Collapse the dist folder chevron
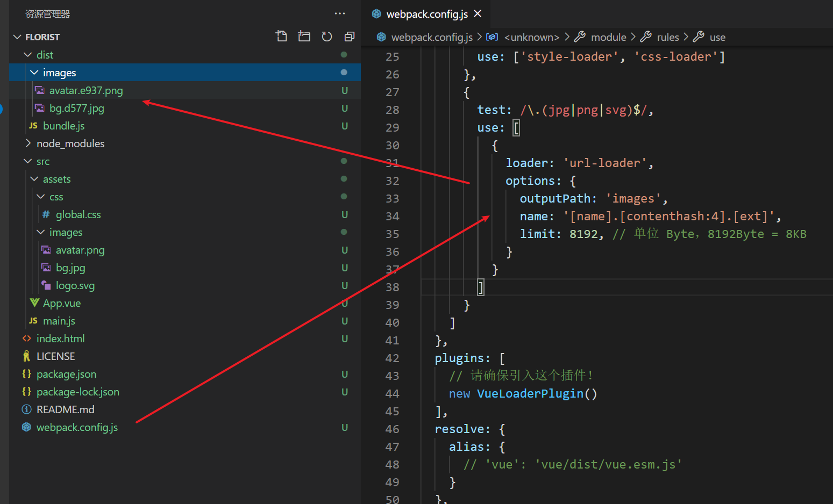The height and width of the screenshot is (504, 833). [x=28, y=55]
